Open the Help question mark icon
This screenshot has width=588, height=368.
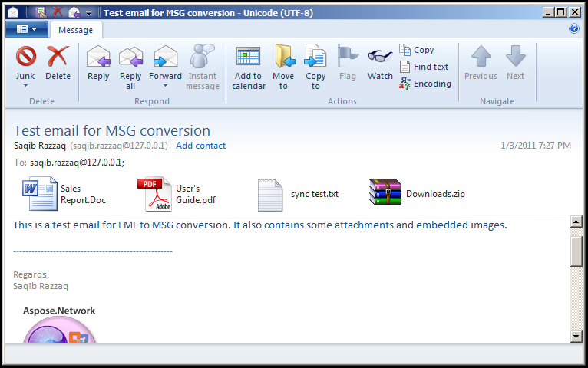pos(574,29)
